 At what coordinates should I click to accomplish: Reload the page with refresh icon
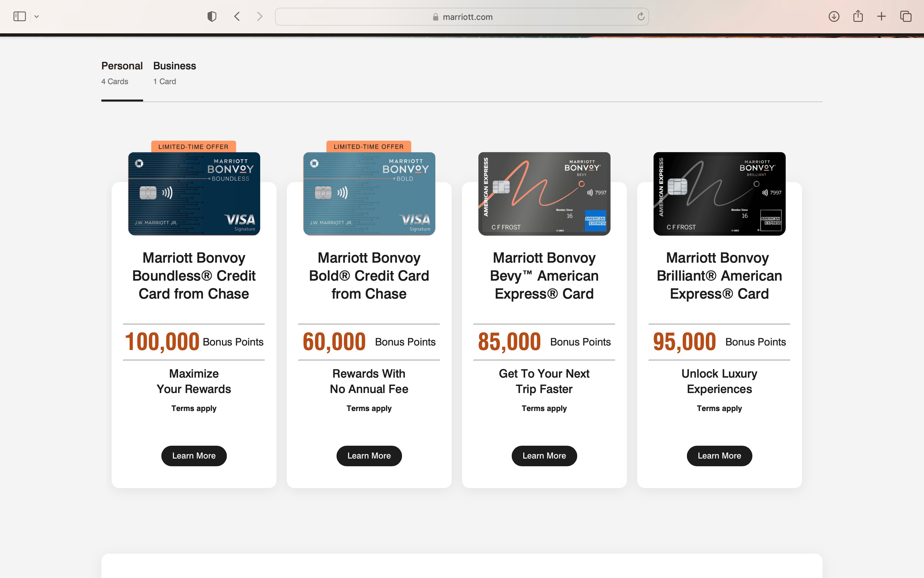click(x=641, y=16)
